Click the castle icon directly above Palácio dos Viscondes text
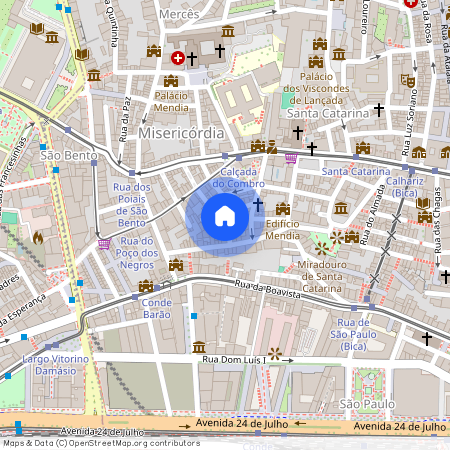Screen dimensions: 450x450 [316, 62]
